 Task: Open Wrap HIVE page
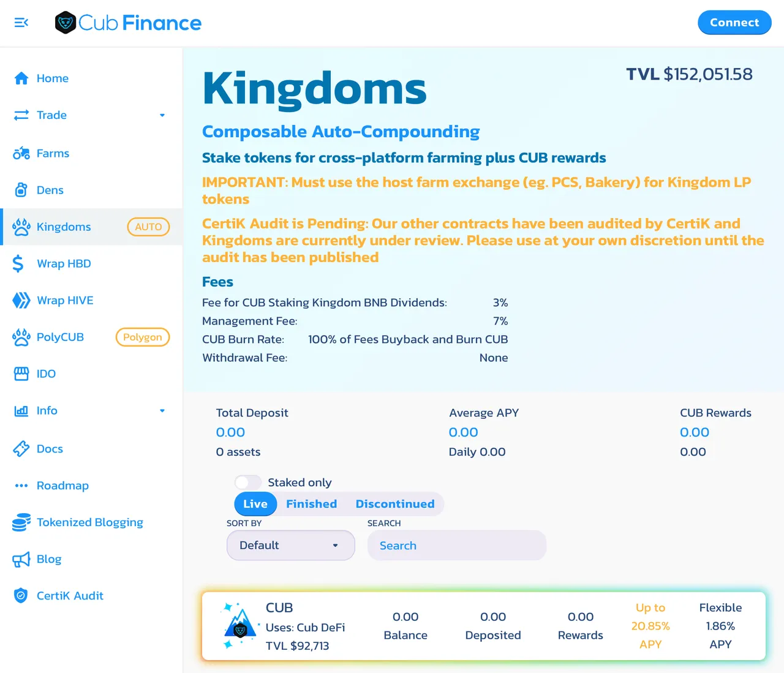point(65,300)
